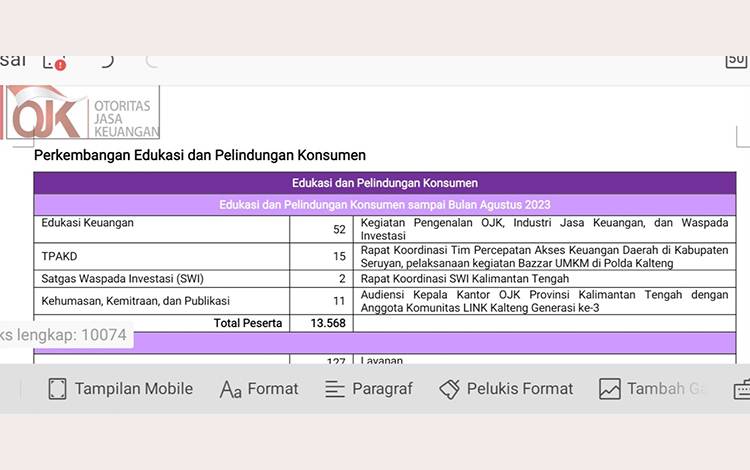The height and width of the screenshot is (470, 750).
Task: Click the value 15 cell
Action: pyautogui.click(x=321, y=256)
